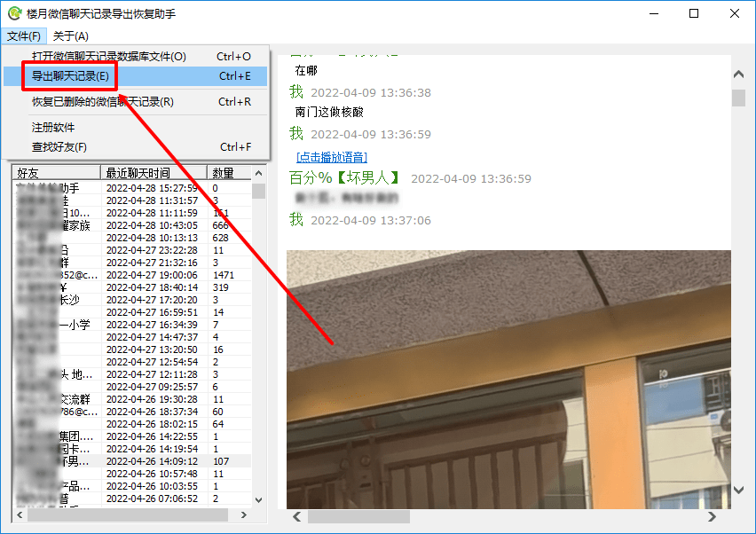Select 导出聊天记录(E) menu entry
The image size is (756, 534).
click(x=135, y=76)
